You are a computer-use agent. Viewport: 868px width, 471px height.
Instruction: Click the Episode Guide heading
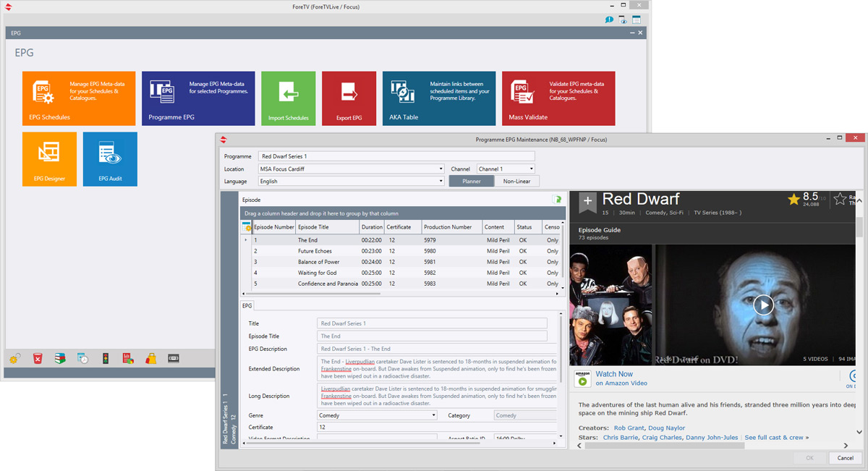[x=600, y=230]
